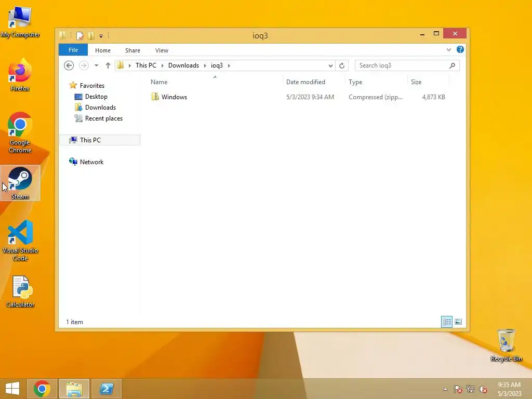Image resolution: width=532 pixels, height=399 pixels.
Task: Expand breadcrumb arrow after ioq3
Action: click(x=229, y=65)
